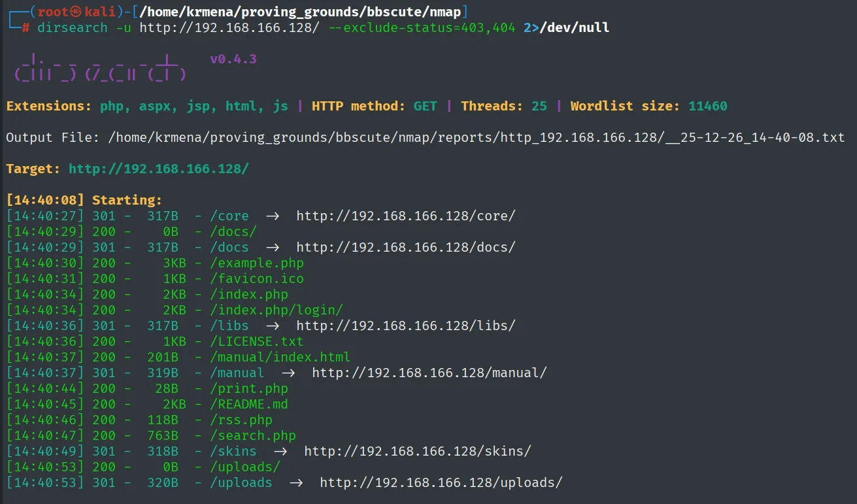
Task: Open the http://192.168.166.128/skins/ redirect URL
Action: (418, 451)
